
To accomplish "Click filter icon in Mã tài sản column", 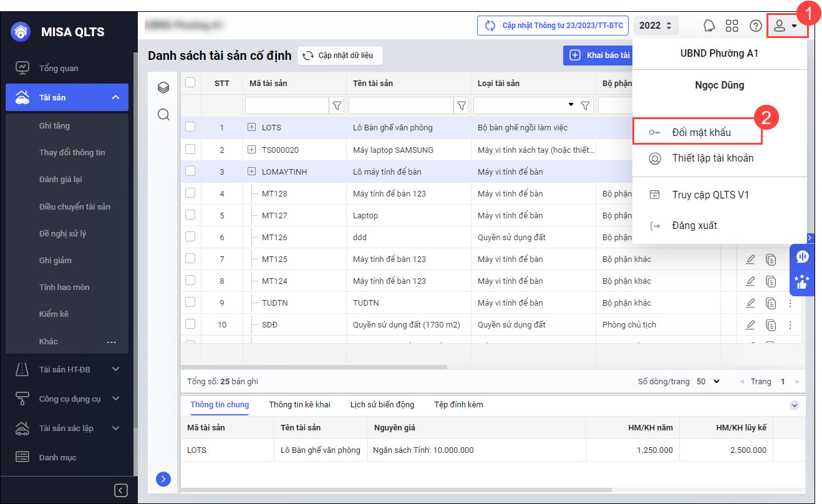I will (x=337, y=106).
